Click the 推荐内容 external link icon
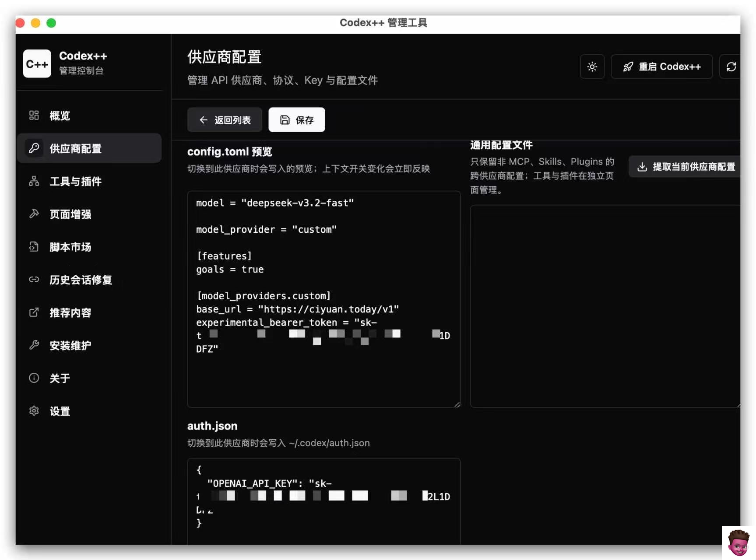This screenshot has height=560, width=756. (x=34, y=312)
